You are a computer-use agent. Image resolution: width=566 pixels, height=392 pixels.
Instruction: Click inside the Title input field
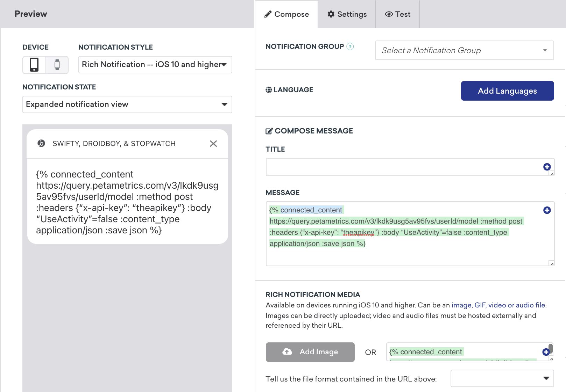[x=402, y=167]
